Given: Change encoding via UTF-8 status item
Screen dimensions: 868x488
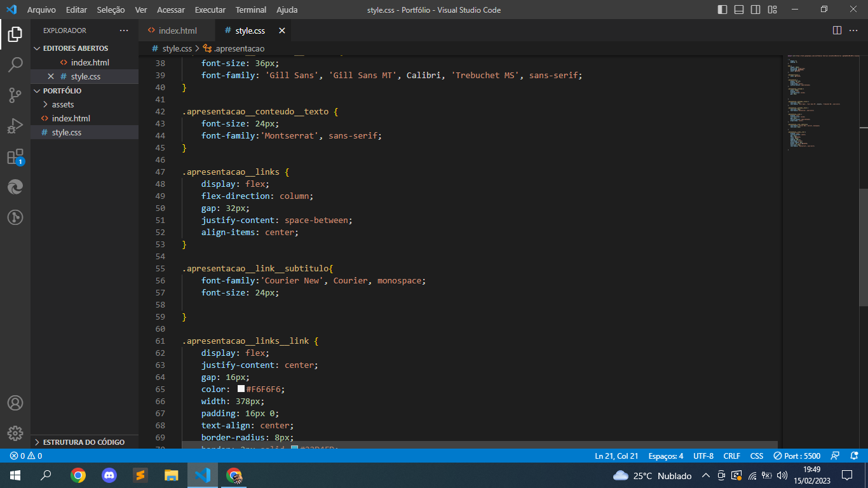Looking at the screenshot, I should pyautogui.click(x=703, y=456).
